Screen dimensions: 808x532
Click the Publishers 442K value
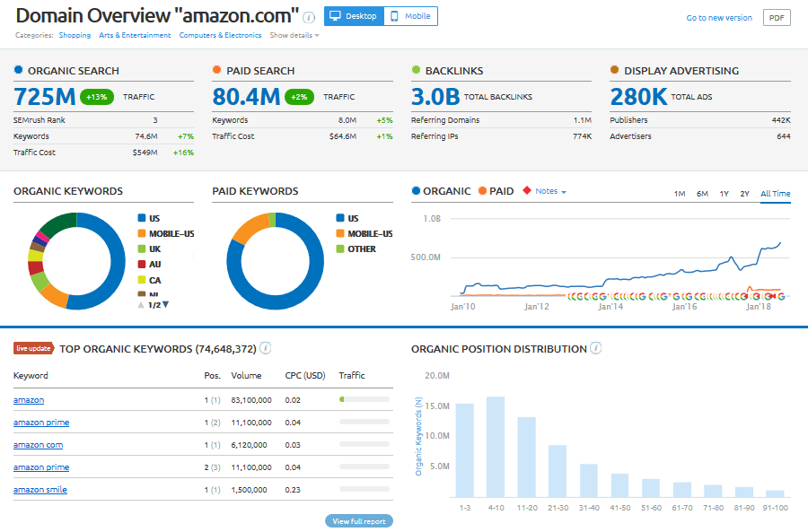[781, 120]
